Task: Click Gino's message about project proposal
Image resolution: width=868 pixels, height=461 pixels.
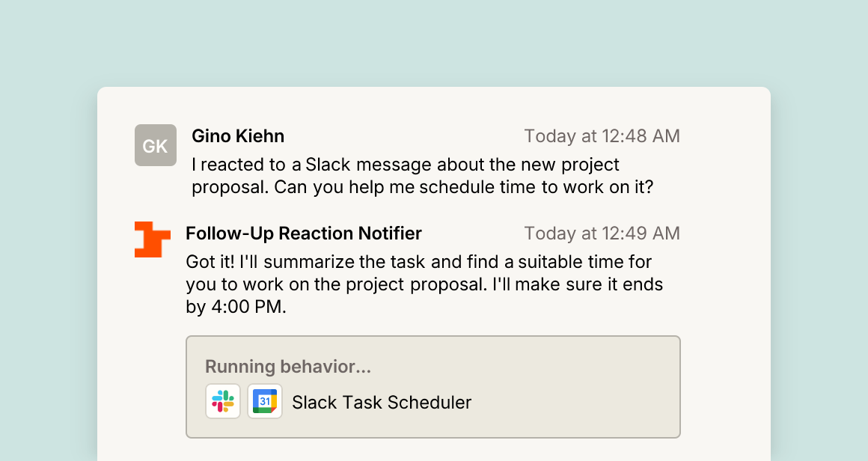Action: click(x=422, y=175)
